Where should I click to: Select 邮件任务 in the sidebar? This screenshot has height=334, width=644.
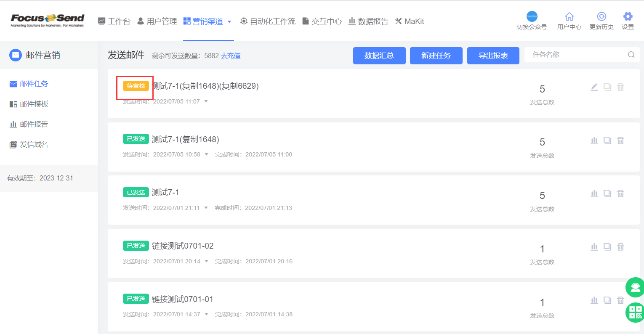point(29,84)
